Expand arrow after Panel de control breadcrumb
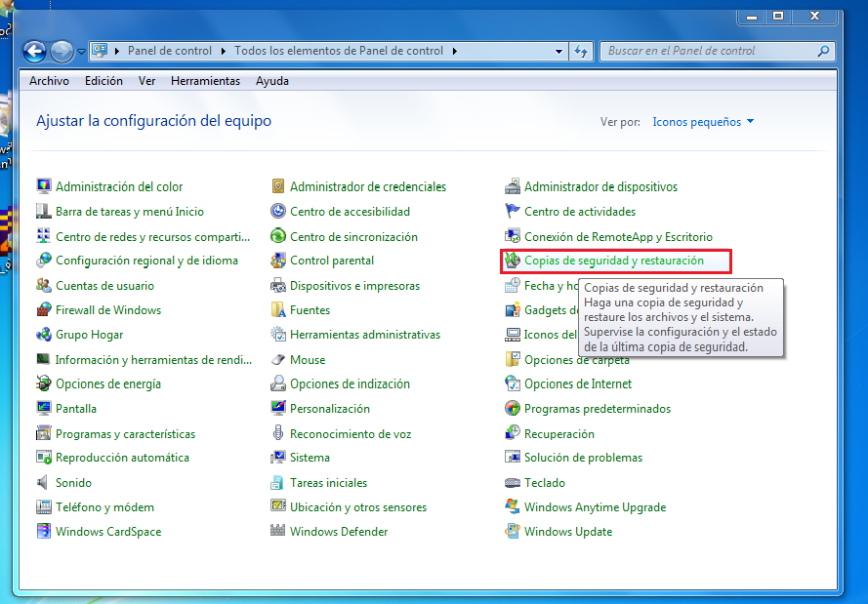 click(223, 51)
